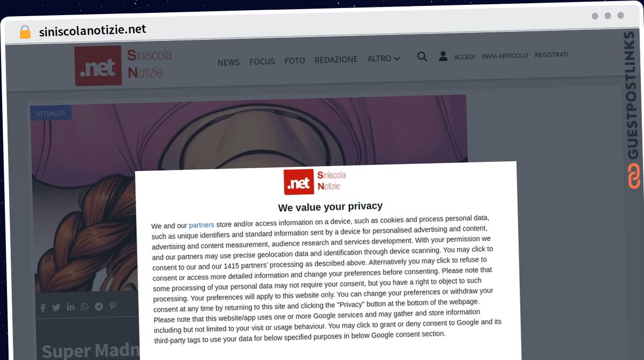Go to the FOTO section

click(x=295, y=61)
